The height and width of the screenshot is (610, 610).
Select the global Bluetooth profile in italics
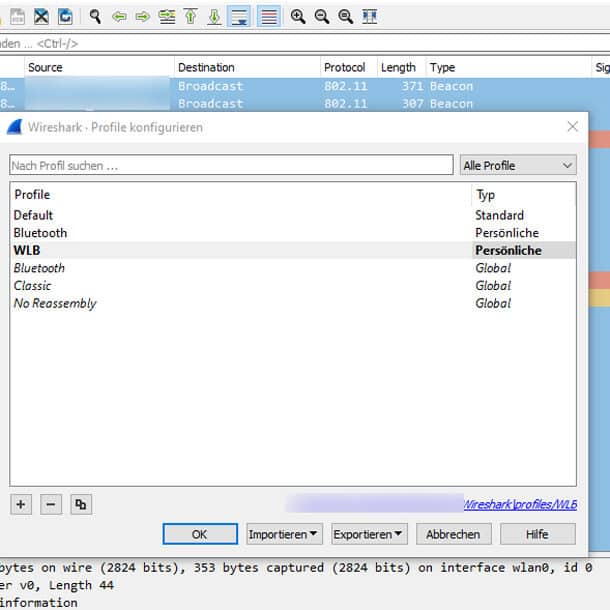pos(293,268)
